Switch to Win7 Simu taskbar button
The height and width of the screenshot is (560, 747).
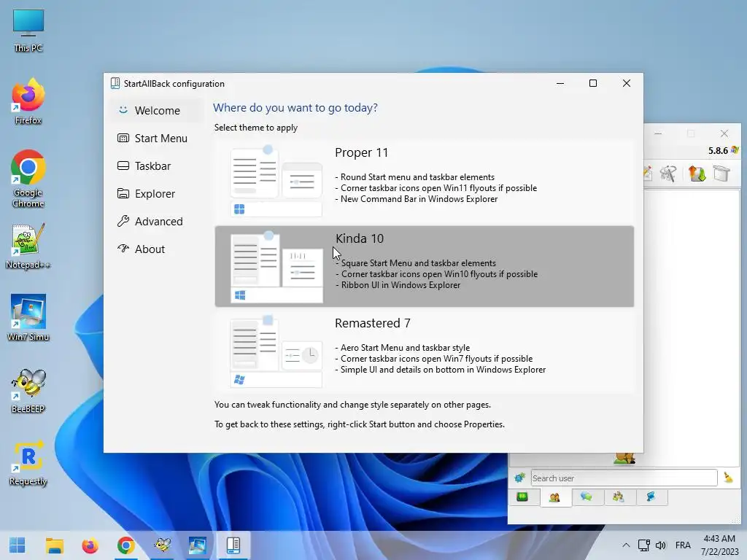(x=198, y=545)
